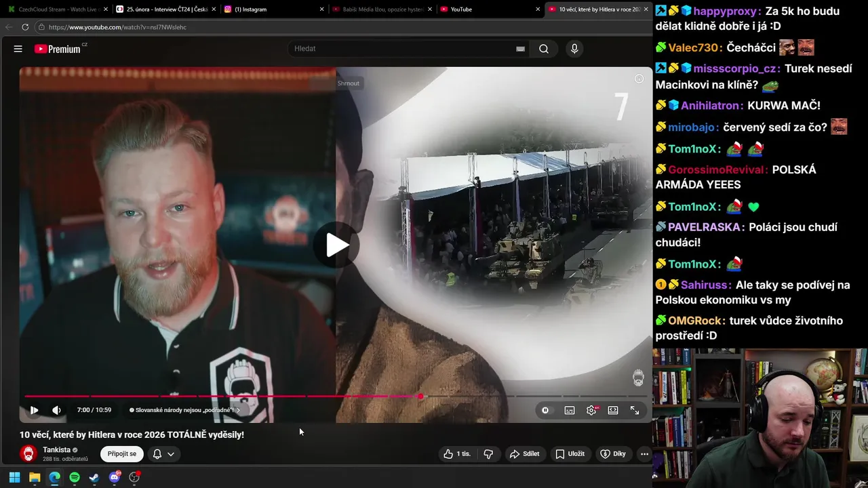Click the 7:00 / 10:59 time display
Screen dimensions: 868x488
pyautogui.click(x=94, y=410)
